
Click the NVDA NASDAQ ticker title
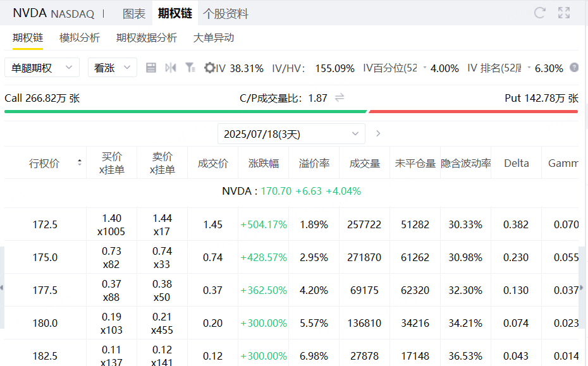[54, 13]
